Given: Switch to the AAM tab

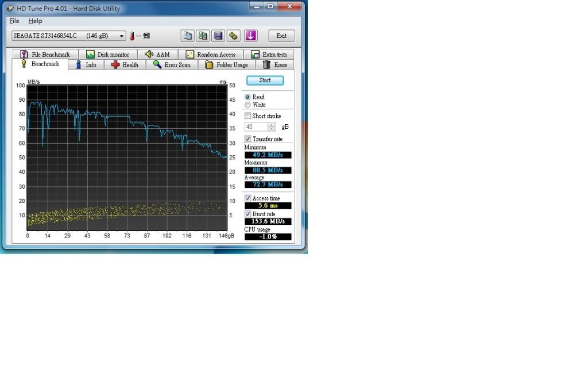Looking at the screenshot, I should (x=157, y=55).
